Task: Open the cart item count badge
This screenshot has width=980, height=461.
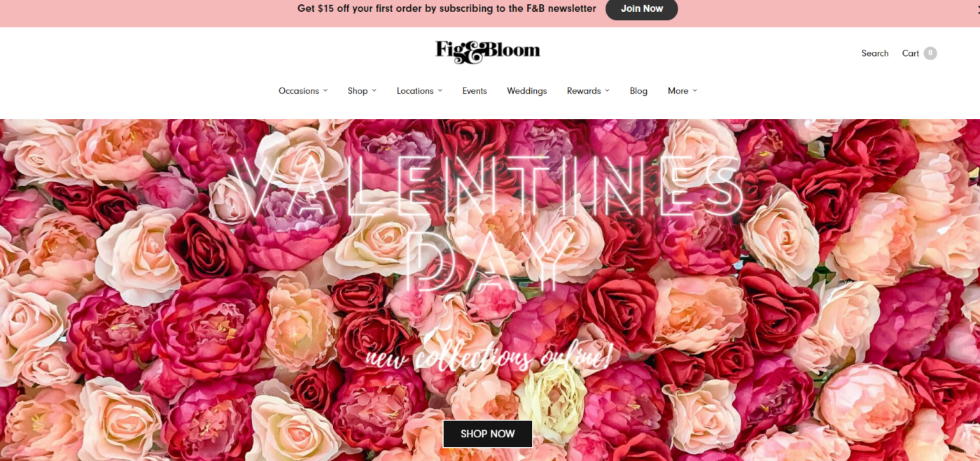Action: click(930, 53)
